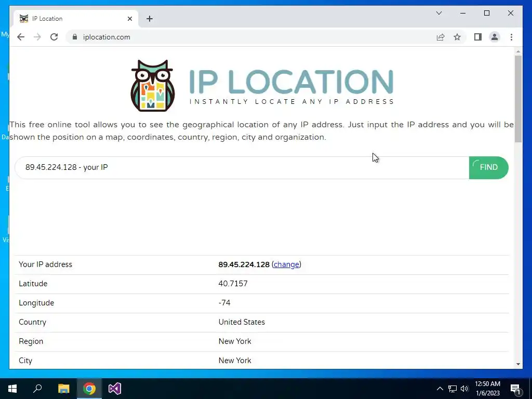Click the Region row label
This screenshot has height=399, width=532.
coord(31,341)
